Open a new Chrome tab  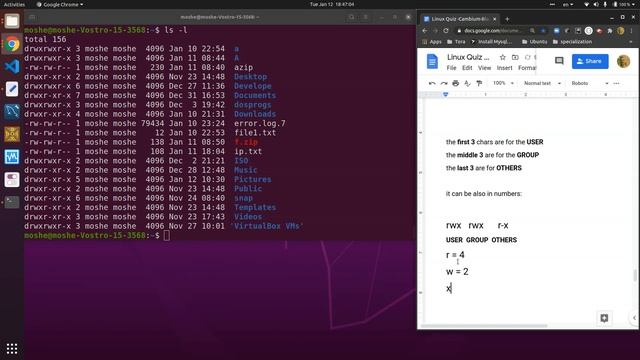pos(507,19)
